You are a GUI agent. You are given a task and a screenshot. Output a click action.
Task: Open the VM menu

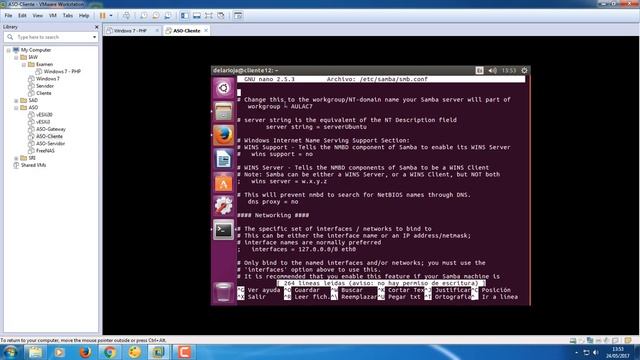[x=53, y=16]
